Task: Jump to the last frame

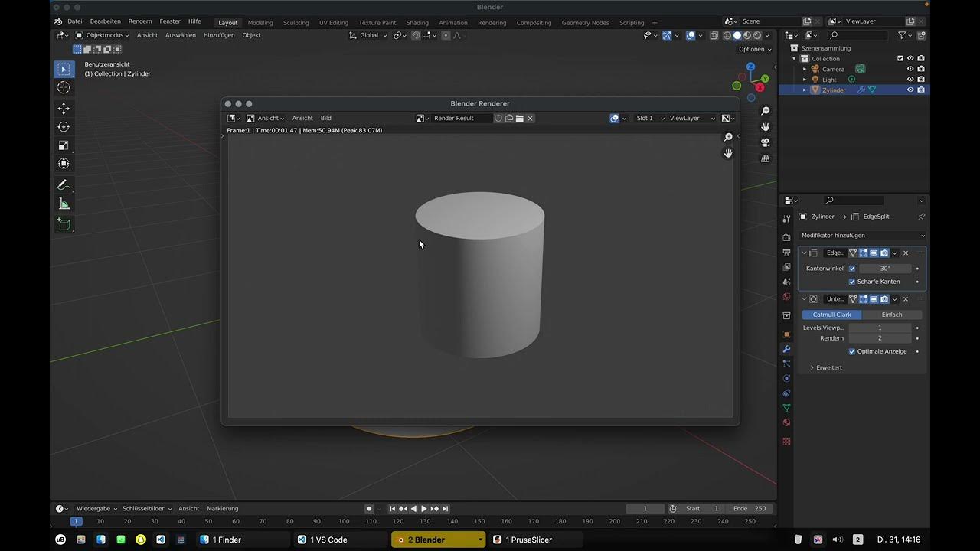Action: (x=446, y=509)
